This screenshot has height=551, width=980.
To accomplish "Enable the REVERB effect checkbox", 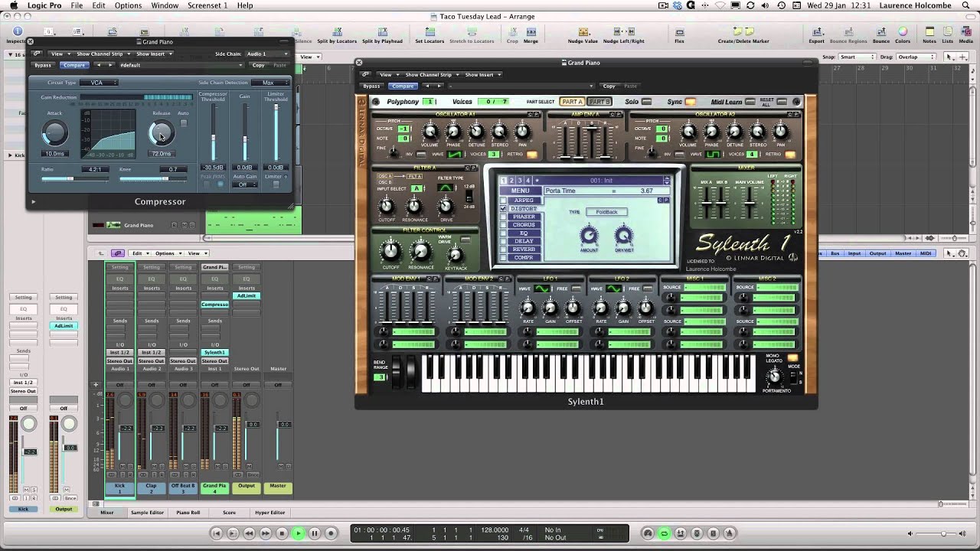I will tap(504, 249).
